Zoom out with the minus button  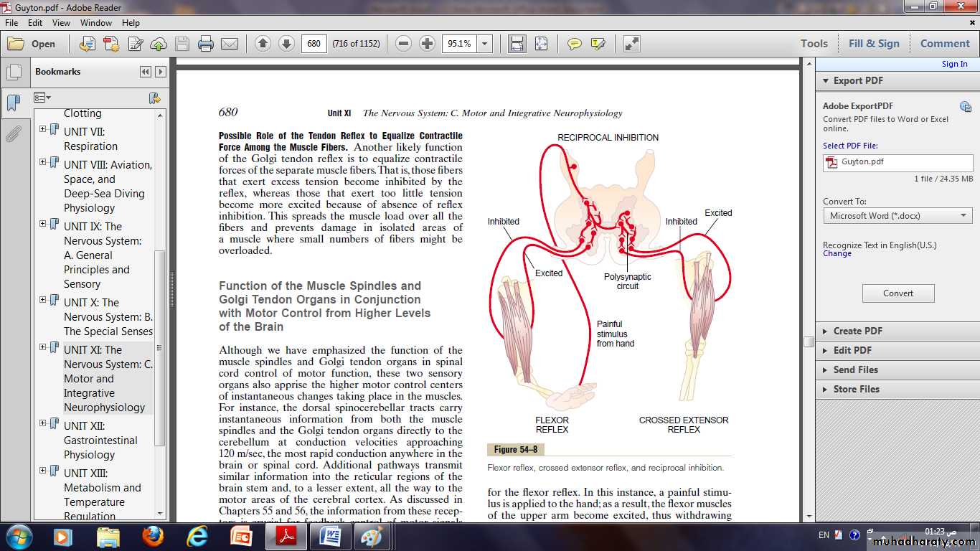[x=403, y=44]
